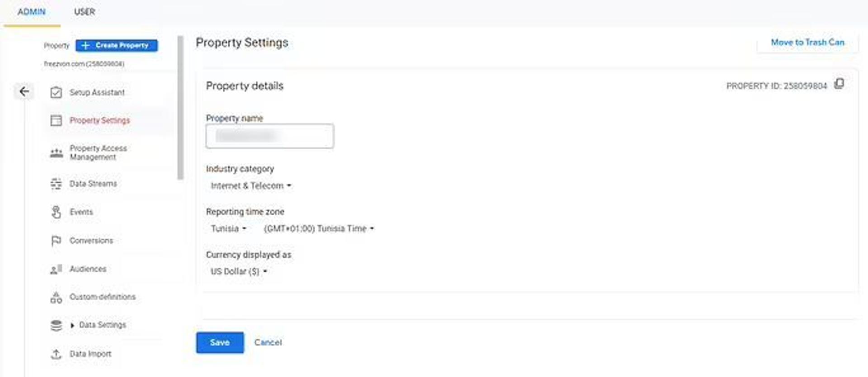Click the back arrow icon

(x=24, y=92)
